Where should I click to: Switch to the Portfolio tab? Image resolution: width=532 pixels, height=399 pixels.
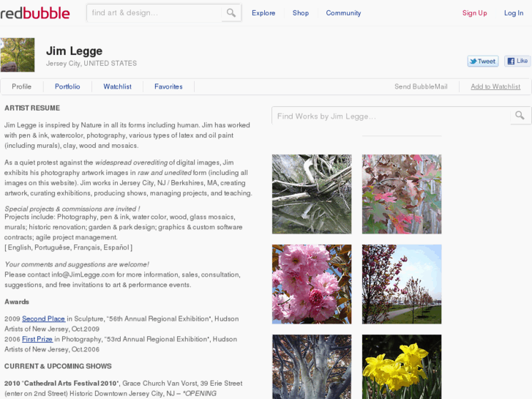point(67,86)
